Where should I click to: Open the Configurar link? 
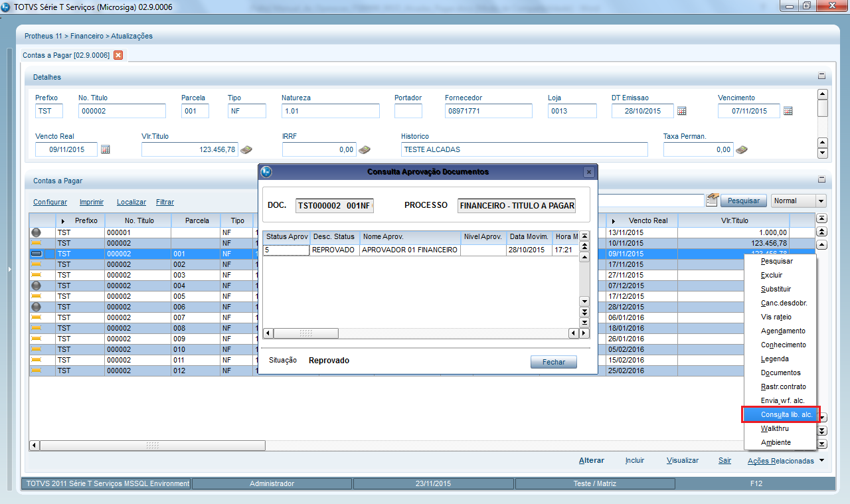pos(50,202)
